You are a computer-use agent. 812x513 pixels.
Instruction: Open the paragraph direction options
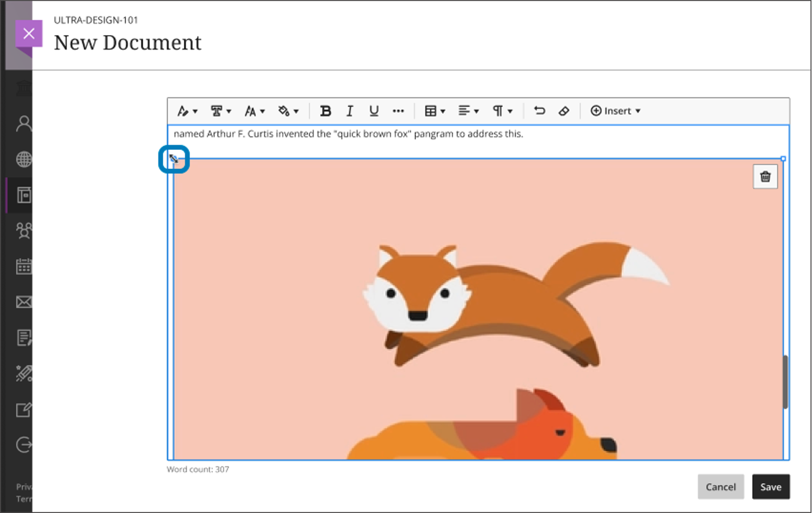[x=502, y=111]
